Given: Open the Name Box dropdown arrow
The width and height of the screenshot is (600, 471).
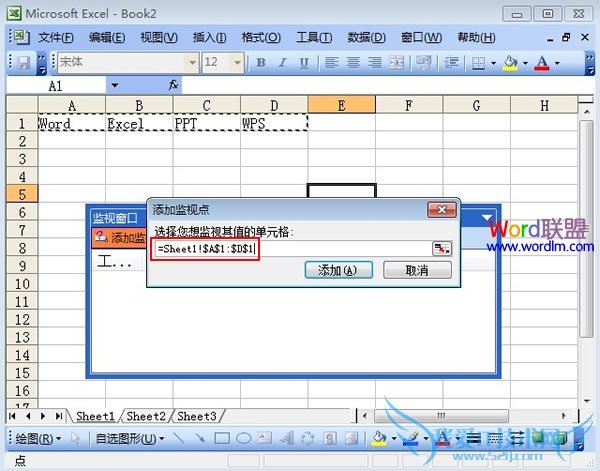Looking at the screenshot, I should tap(114, 85).
